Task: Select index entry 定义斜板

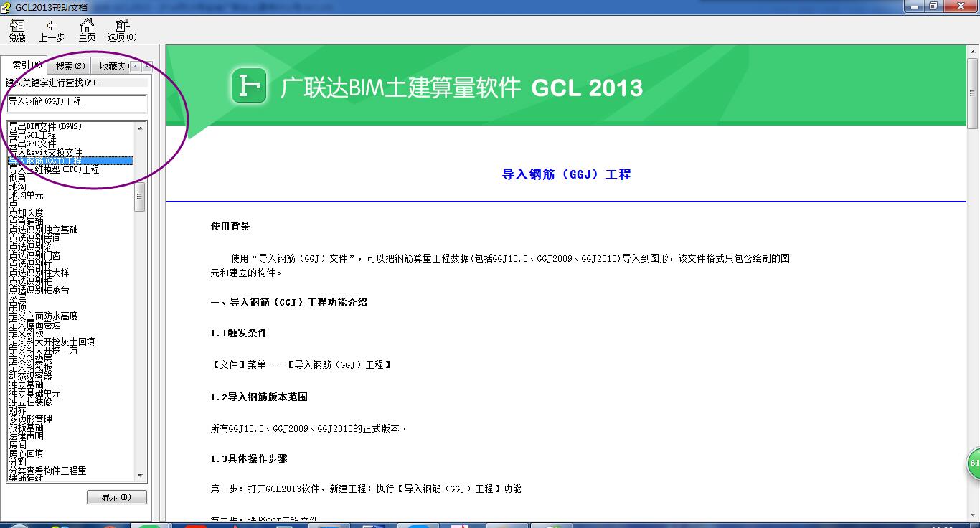Action: (x=26, y=333)
